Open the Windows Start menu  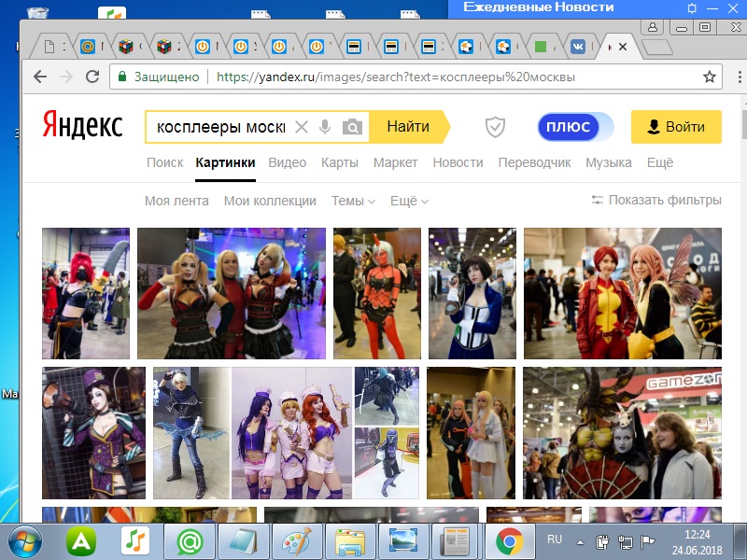click(25, 542)
